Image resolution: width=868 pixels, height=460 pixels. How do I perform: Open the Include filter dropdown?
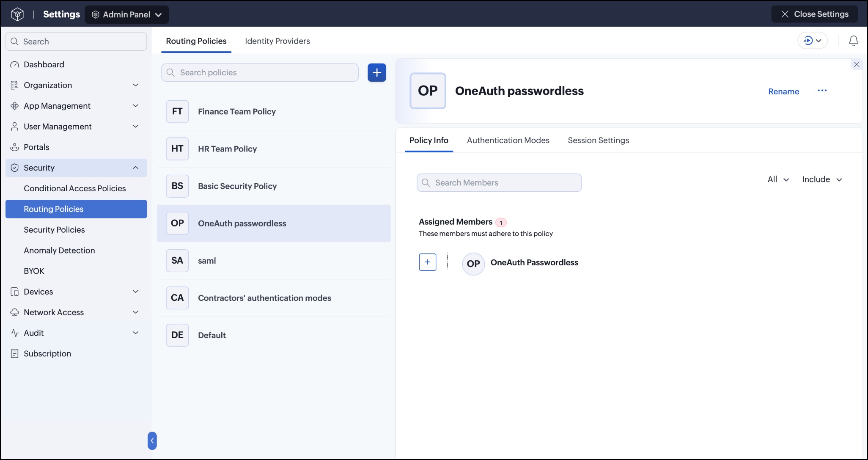(x=822, y=179)
